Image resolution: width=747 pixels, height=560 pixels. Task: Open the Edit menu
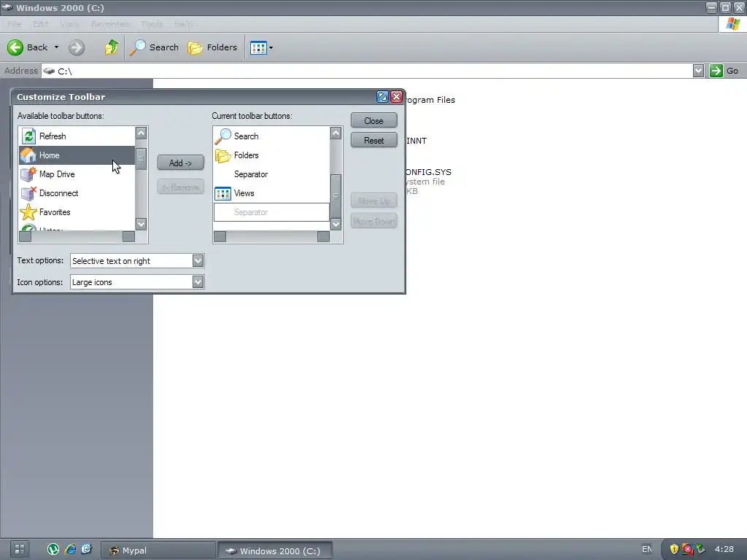[41, 24]
